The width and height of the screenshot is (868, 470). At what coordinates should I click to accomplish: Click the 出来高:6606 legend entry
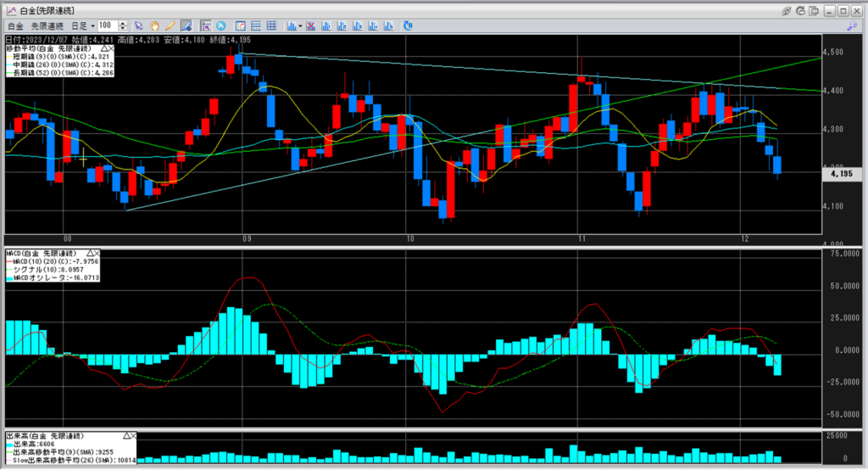31,445
